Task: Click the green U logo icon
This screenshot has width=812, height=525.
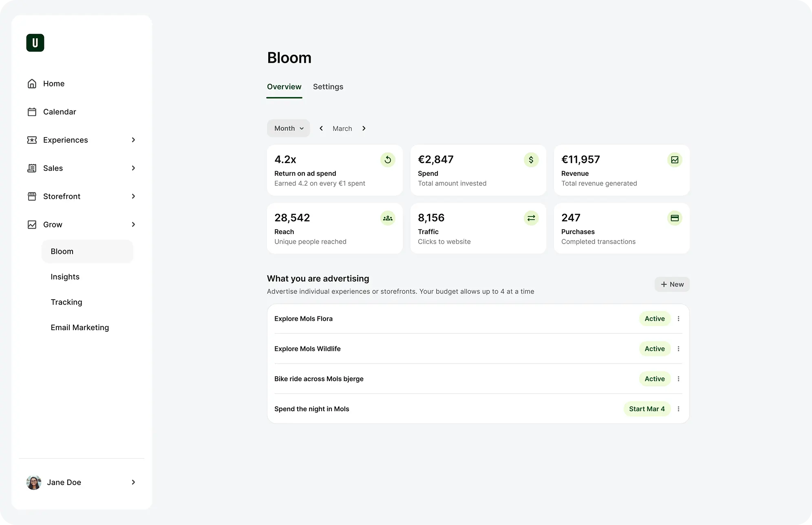Action: (35, 43)
